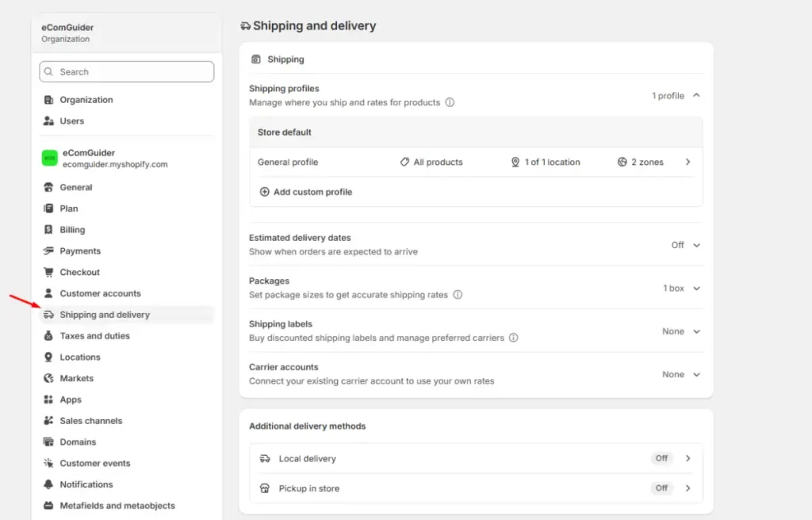This screenshot has height=520, width=812.
Task: Click the Metafields and metaobjects icon
Action: (48, 506)
